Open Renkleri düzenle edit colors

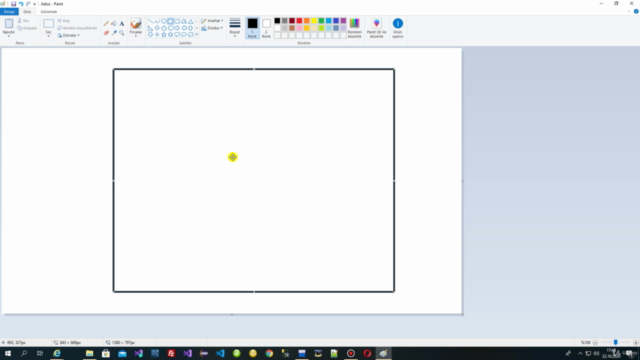354,28
